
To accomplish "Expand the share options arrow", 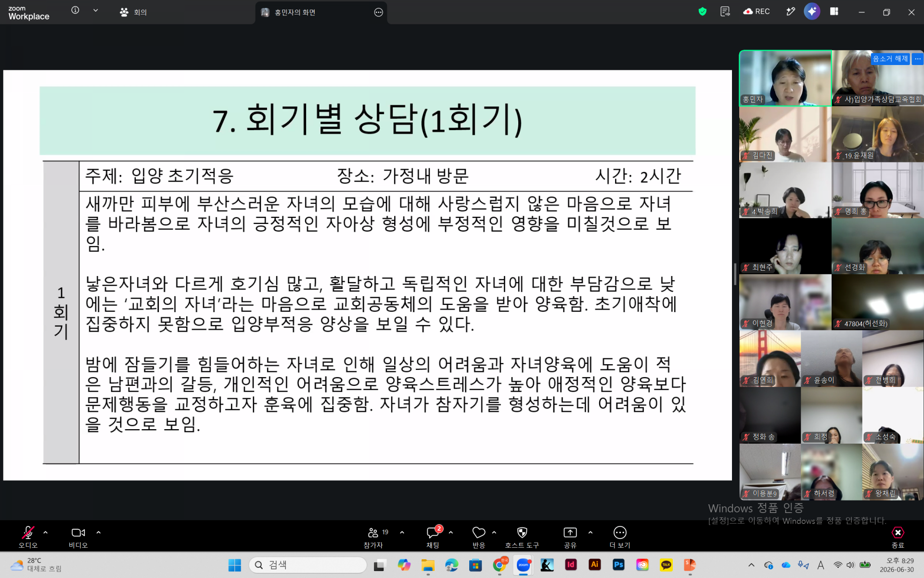I will [x=590, y=533].
